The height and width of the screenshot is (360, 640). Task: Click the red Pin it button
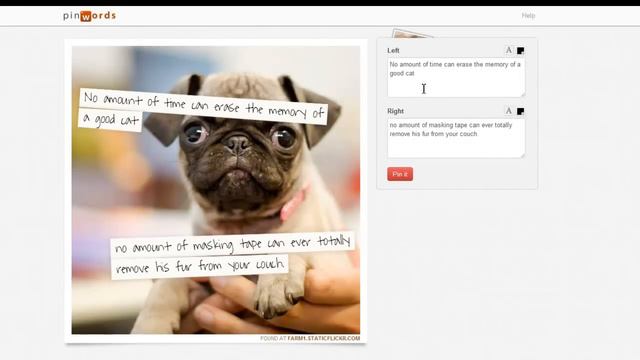400,174
